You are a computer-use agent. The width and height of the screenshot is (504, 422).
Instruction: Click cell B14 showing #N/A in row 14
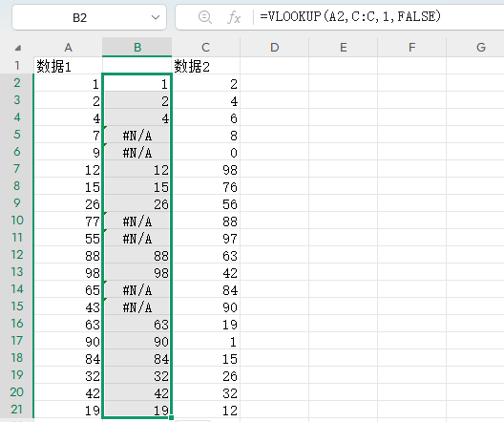click(x=137, y=289)
